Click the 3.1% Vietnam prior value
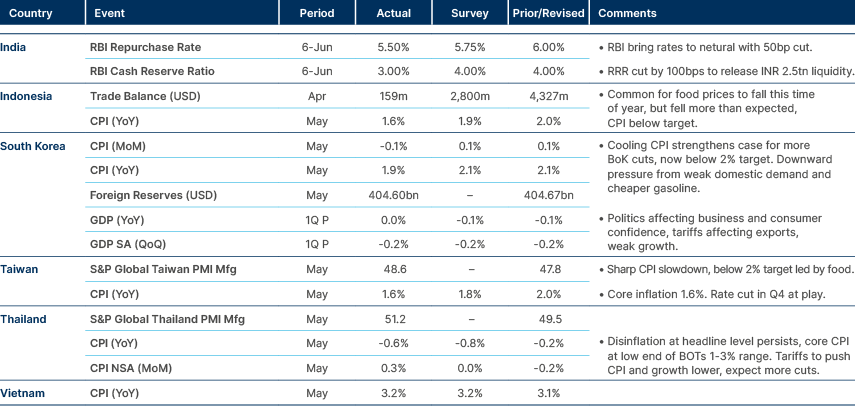 pyautogui.click(x=549, y=393)
